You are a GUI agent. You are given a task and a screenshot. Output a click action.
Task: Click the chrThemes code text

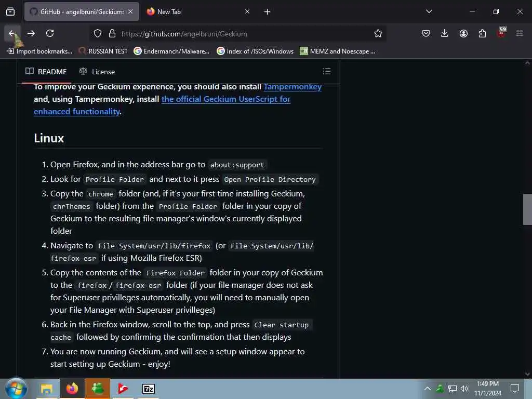pyautogui.click(x=72, y=206)
